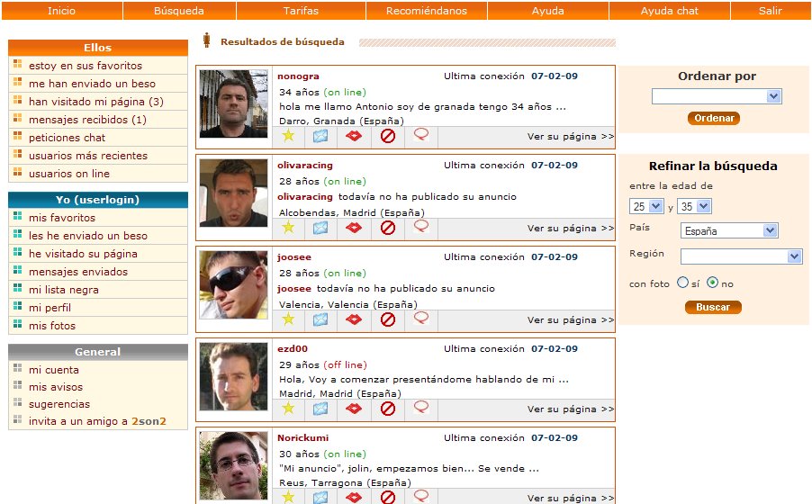Screen dimensions: 812x504
Task: Open 'han visitado mi página (3)'
Action: click(95, 102)
